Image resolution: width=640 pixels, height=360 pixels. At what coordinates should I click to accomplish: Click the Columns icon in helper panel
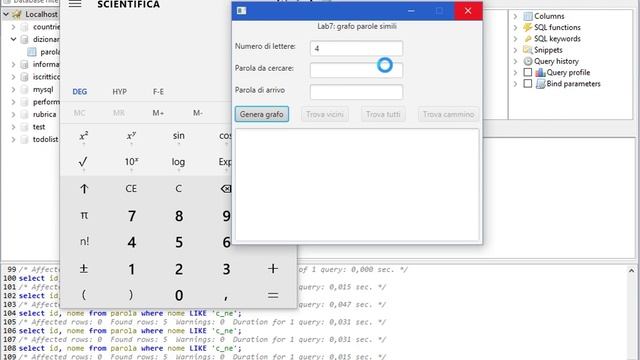(x=528, y=16)
